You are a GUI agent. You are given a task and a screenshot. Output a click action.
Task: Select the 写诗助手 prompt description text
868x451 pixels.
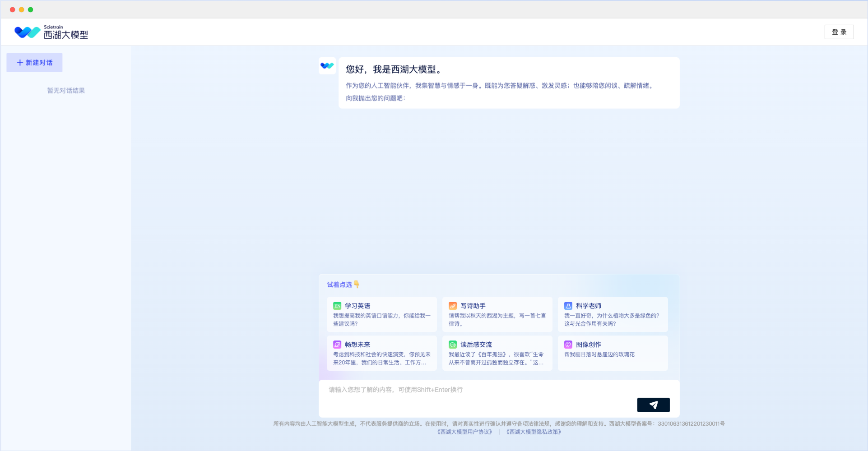click(x=497, y=320)
